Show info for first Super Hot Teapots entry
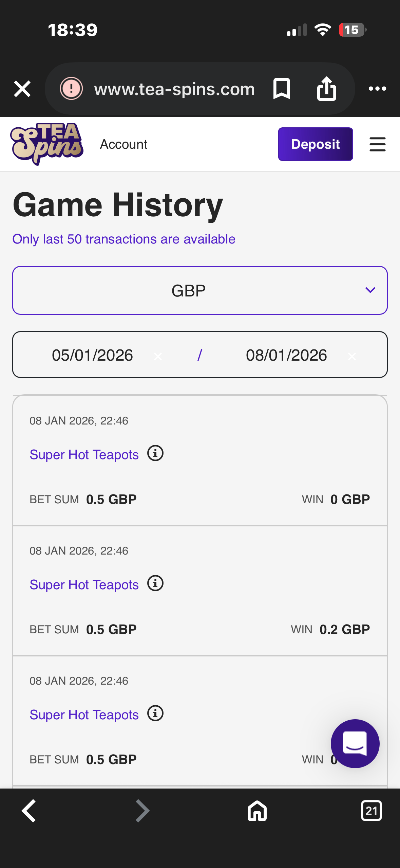Image resolution: width=400 pixels, height=868 pixels. point(155,453)
